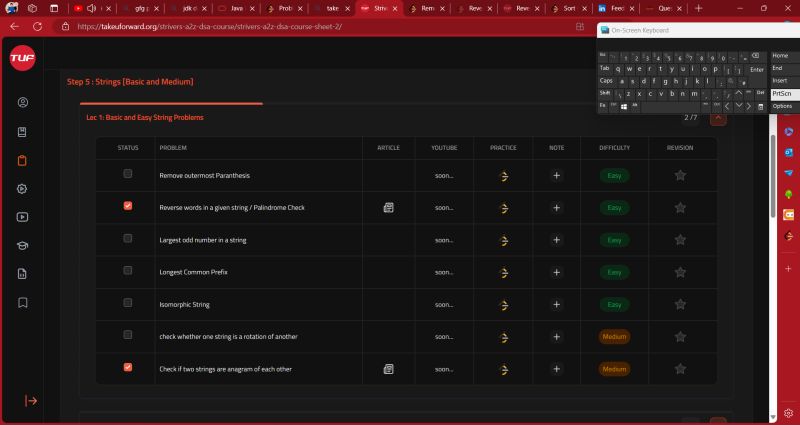Collapse Lec 1 section using the chevron button

pos(717,118)
